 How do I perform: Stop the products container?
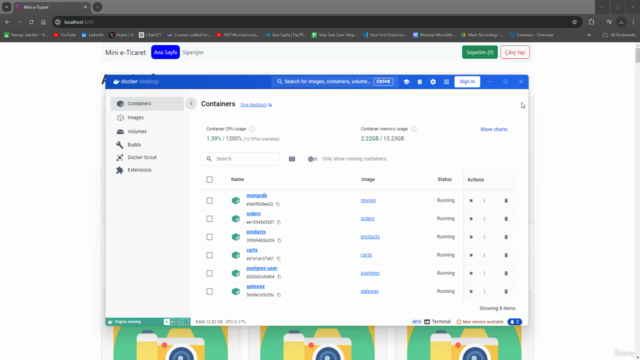click(471, 237)
